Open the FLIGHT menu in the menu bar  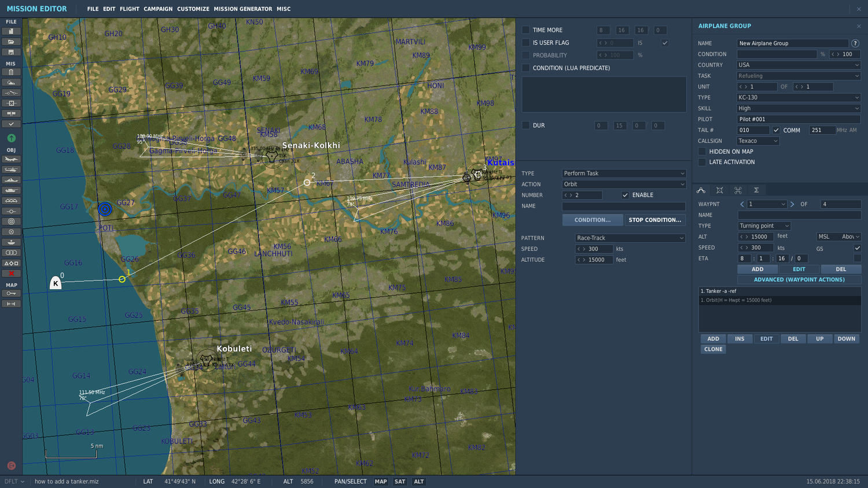[129, 9]
